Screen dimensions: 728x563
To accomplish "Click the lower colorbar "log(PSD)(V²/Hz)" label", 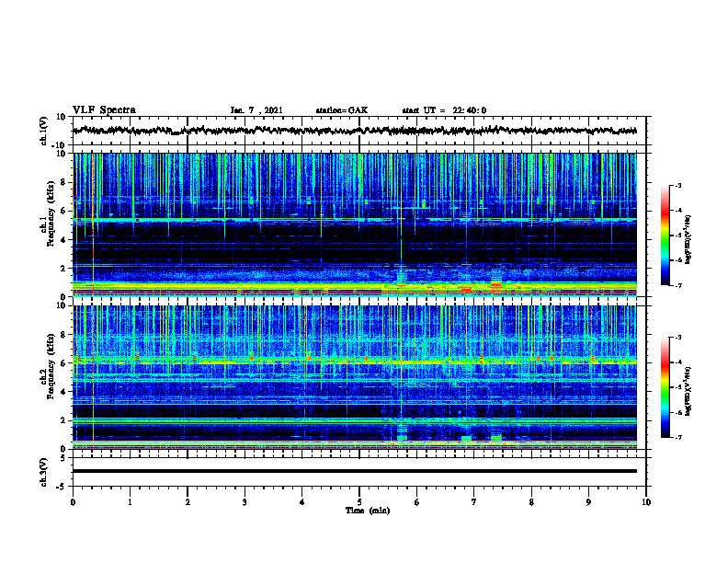I will [688, 392].
